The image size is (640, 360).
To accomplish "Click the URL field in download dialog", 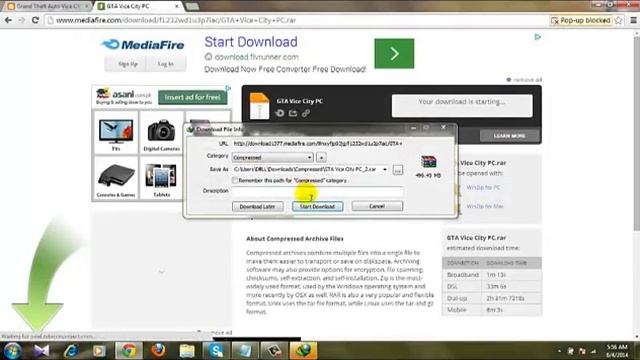I will 318,143.
